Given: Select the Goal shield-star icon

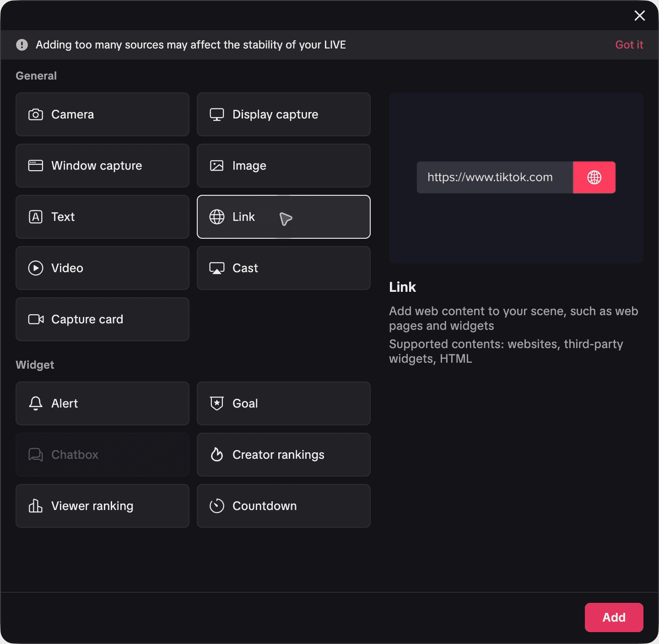Looking at the screenshot, I should 217,403.
